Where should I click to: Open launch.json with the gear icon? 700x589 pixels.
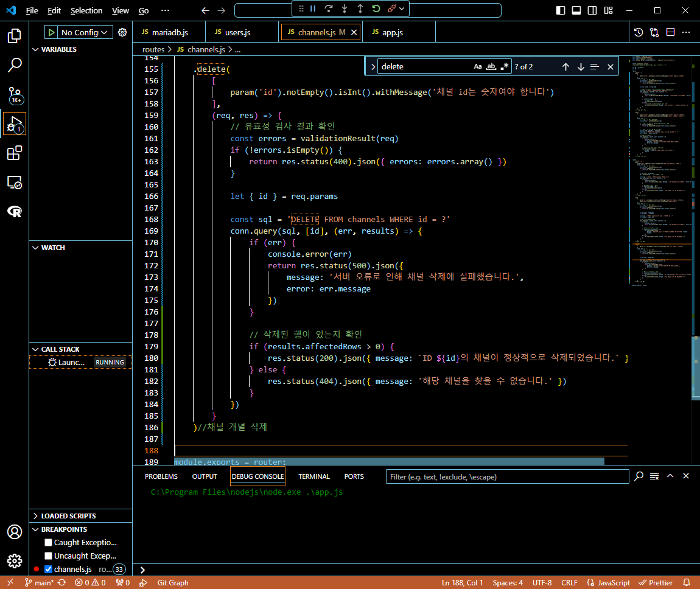coord(122,32)
